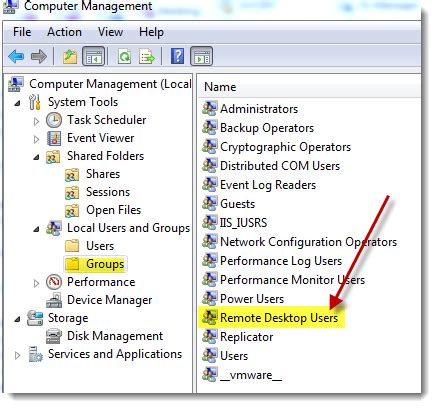The image size is (436, 408).
Task: Select the Remote Desktop Users group
Action: pyautogui.click(x=279, y=317)
